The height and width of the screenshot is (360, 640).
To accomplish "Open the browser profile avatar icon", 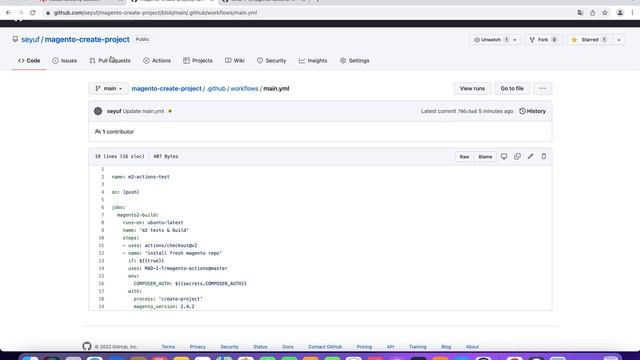I will (620, 13).
